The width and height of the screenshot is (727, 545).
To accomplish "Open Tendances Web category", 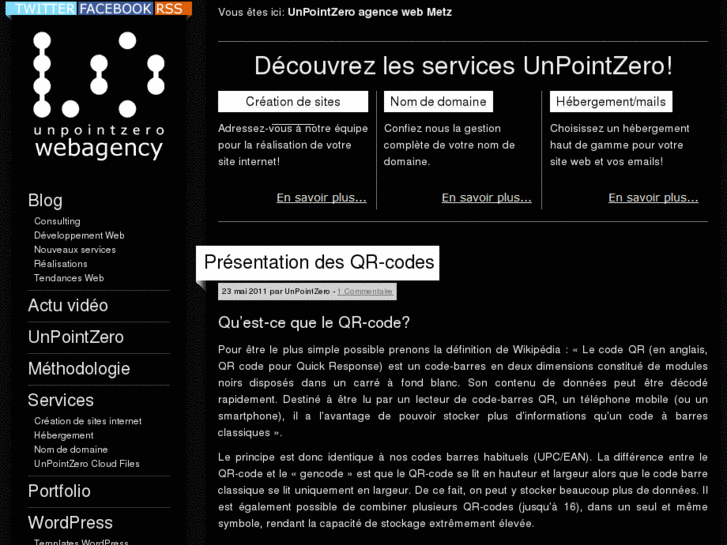I will (x=69, y=278).
